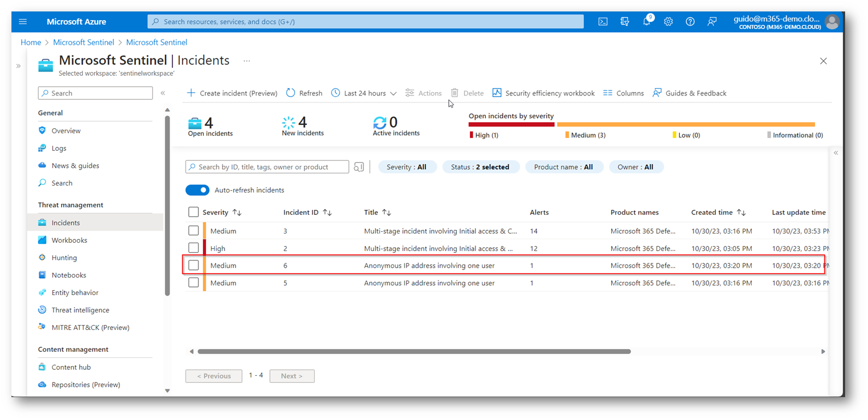Open Cloud Shell from the top bar
Viewport: 868px width, 420px height.
click(602, 22)
